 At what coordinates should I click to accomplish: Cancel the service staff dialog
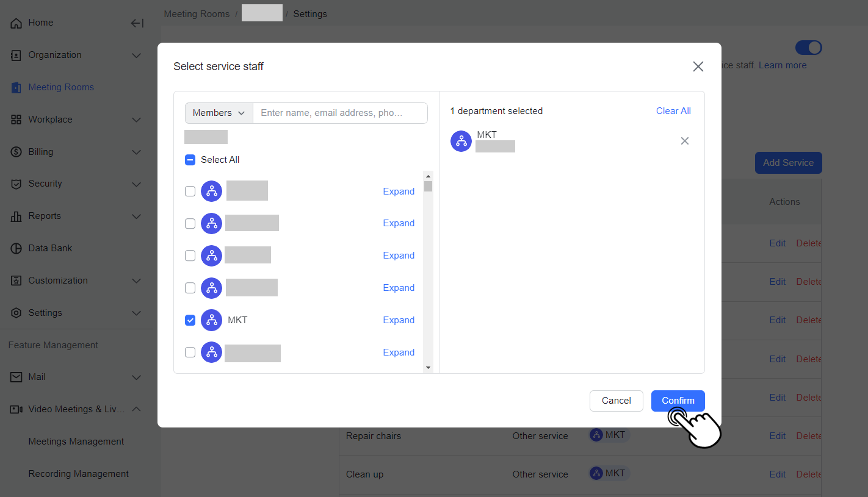coord(617,401)
